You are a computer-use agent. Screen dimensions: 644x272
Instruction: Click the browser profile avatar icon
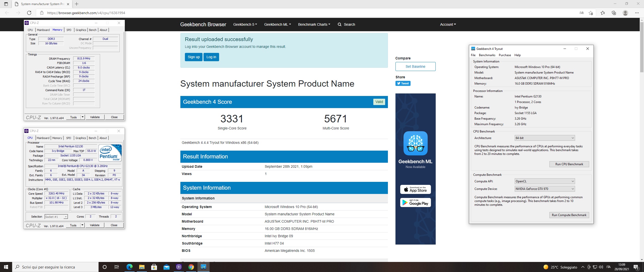coord(625,13)
